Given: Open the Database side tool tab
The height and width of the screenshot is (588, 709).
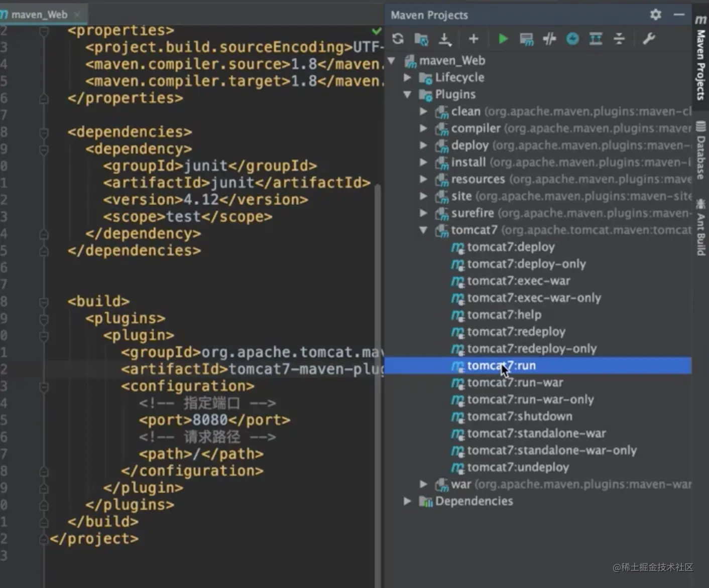Looking at the screenshot, I should click(700, 151).
